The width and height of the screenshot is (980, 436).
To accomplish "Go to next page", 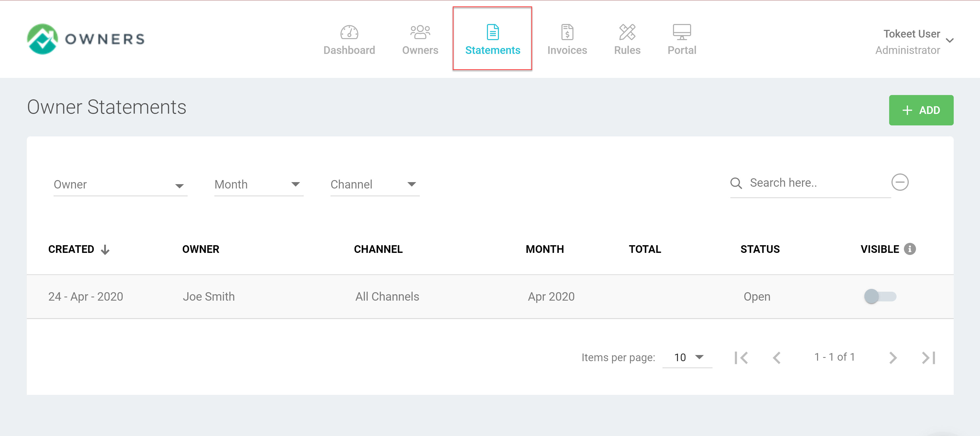I will tap(893, 358).
